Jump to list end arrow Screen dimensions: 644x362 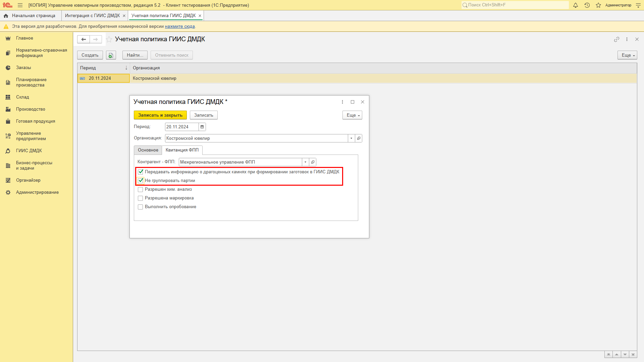pyautogui.click(x=633, y=355)
